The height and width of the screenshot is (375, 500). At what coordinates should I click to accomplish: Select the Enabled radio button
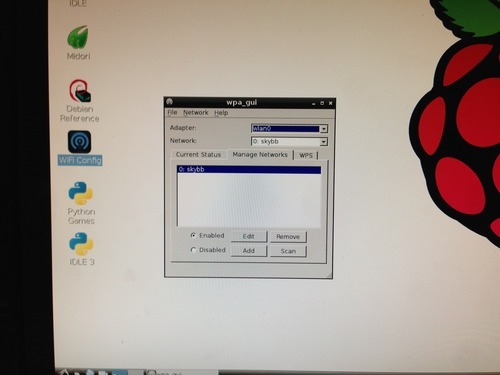[x=193, y=235]
